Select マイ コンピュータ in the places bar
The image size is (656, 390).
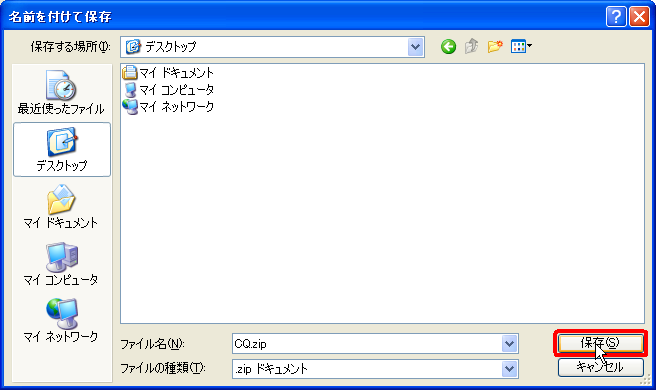click(62, 264)
